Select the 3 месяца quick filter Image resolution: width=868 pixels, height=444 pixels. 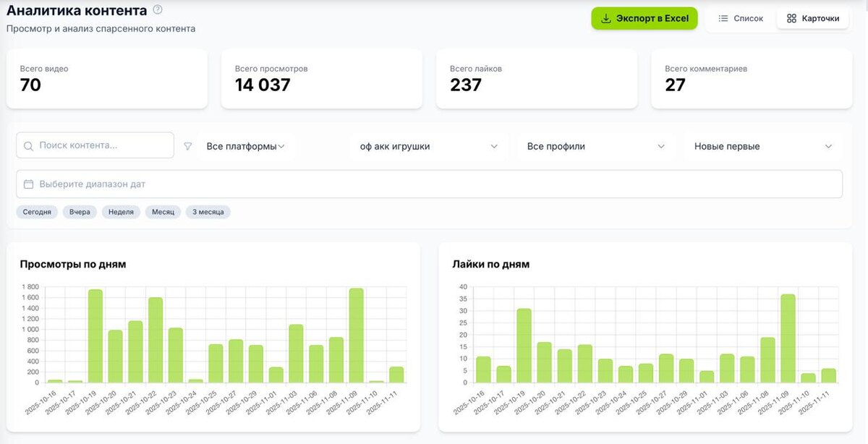[x=208, y=213]
